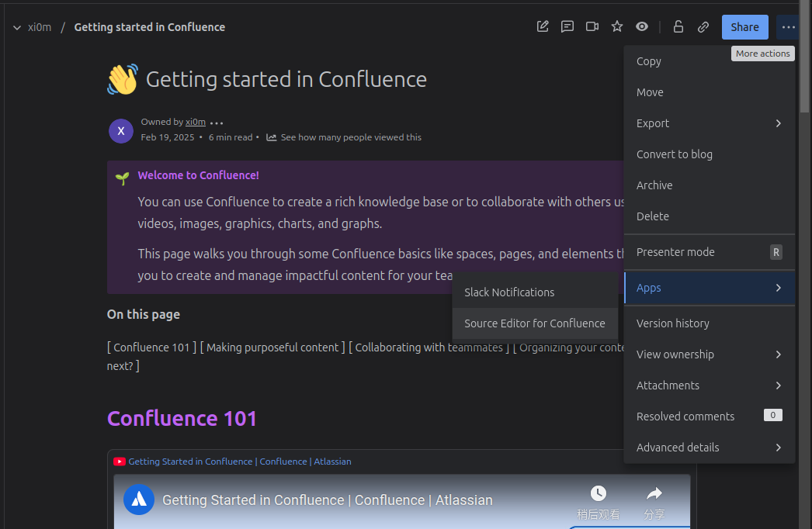The height and width of the screenshot is (529, 812).
Task: Click the Feb 19, 2025 date
Action: pyautogui.click(x=167, y=137)
